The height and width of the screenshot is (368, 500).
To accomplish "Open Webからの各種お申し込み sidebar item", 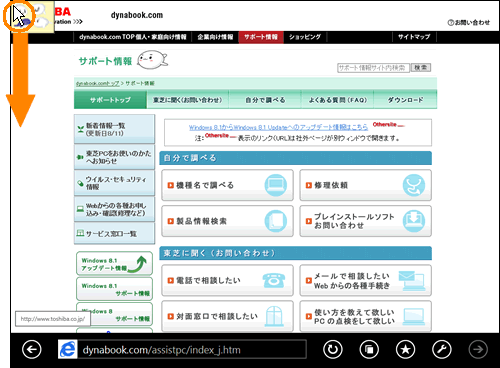I will [x=114, y=209].
